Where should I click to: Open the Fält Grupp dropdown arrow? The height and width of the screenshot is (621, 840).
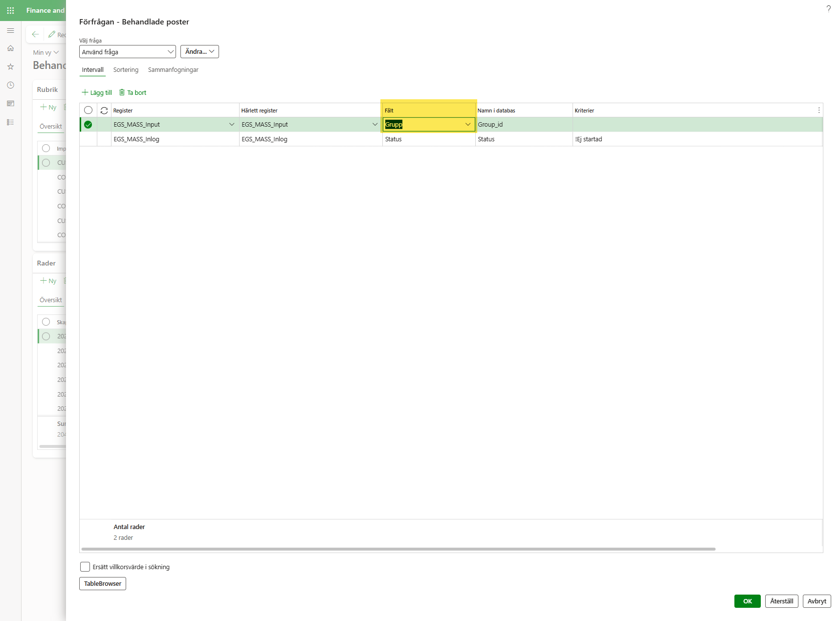coord(467,125)
